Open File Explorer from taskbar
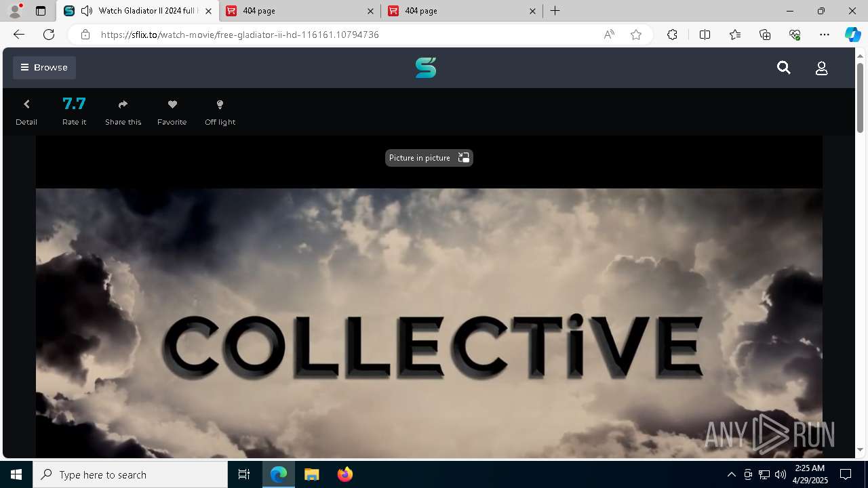The width and height of the screenshot is (868, 488). pos(312,474)
